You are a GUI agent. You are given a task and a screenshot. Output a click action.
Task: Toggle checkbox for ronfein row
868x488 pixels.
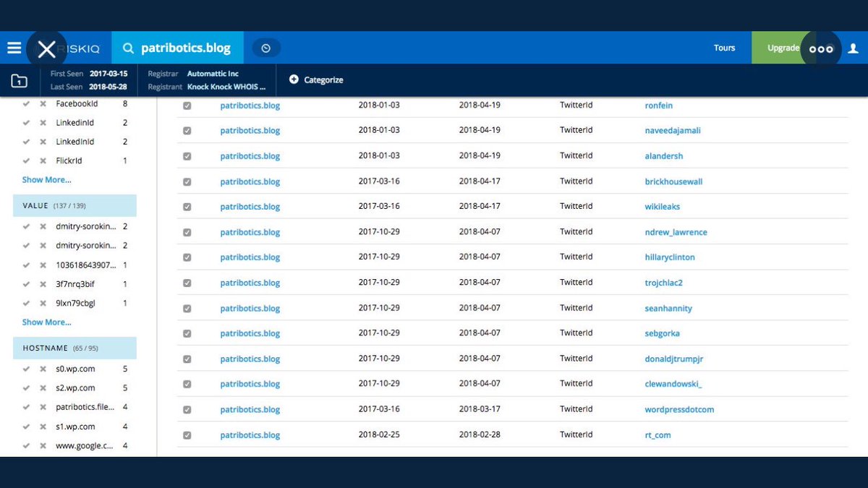187,106
